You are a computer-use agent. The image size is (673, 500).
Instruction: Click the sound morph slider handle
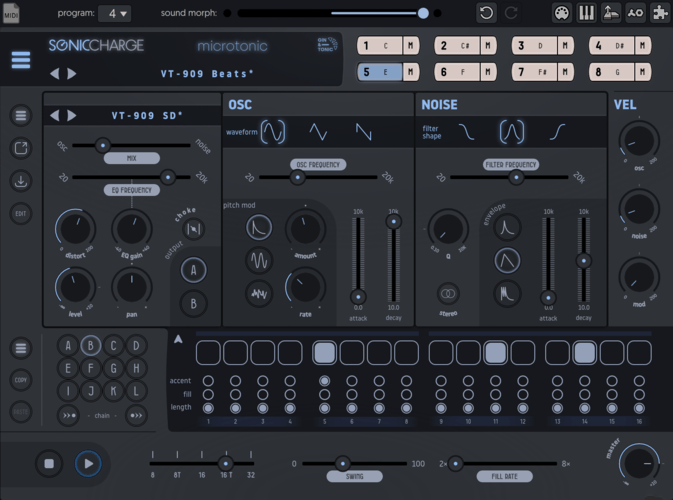423,13
